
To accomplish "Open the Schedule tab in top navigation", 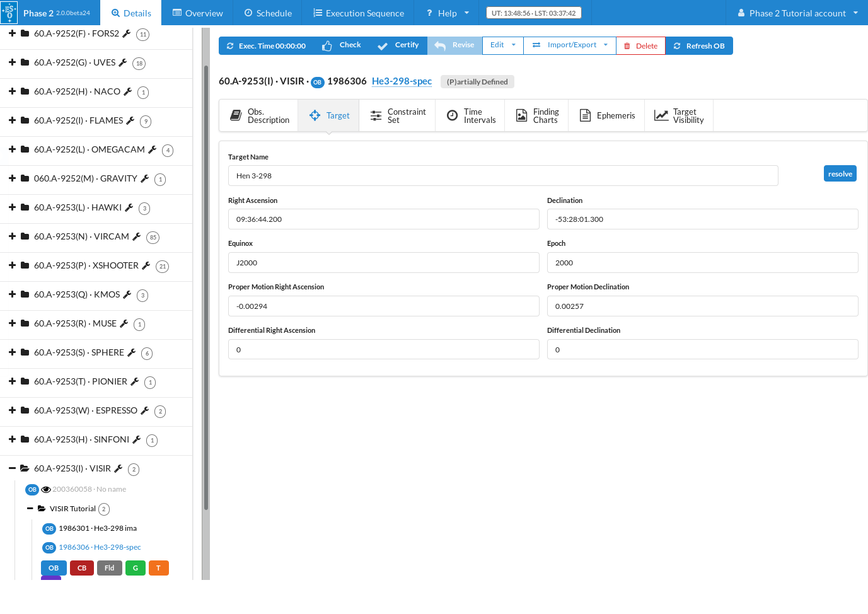I will tap(267, 13).
